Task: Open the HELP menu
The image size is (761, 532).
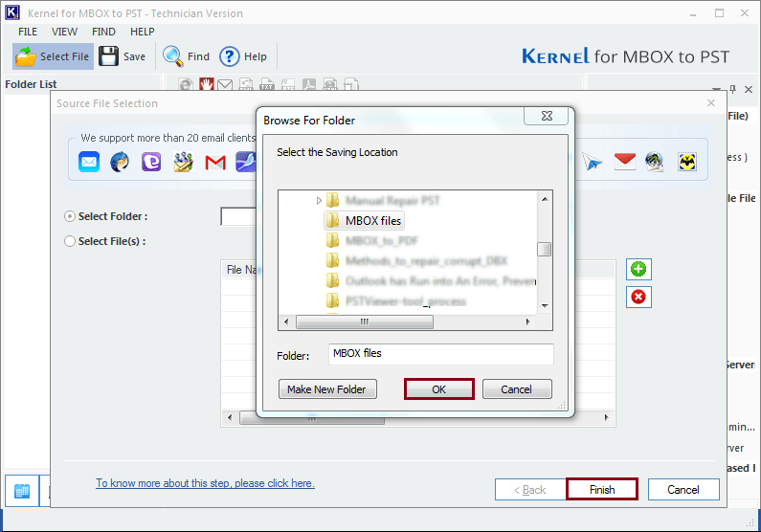Action: pos(143,32)
